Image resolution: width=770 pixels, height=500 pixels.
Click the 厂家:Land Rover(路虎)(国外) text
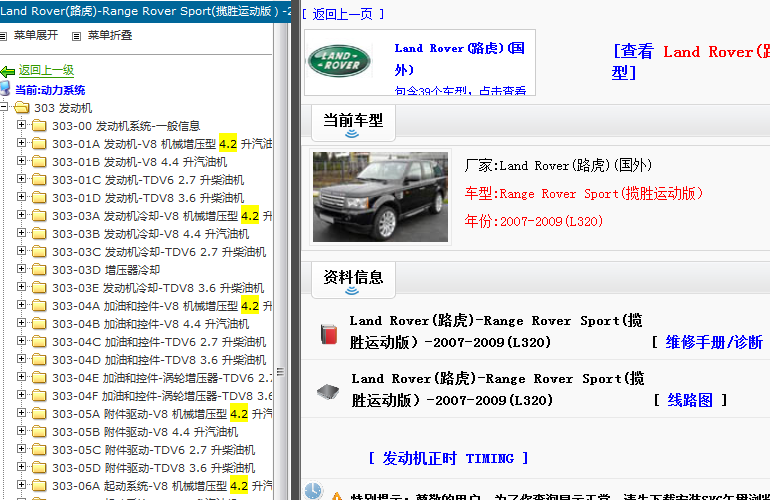click(x=558, y=165)
